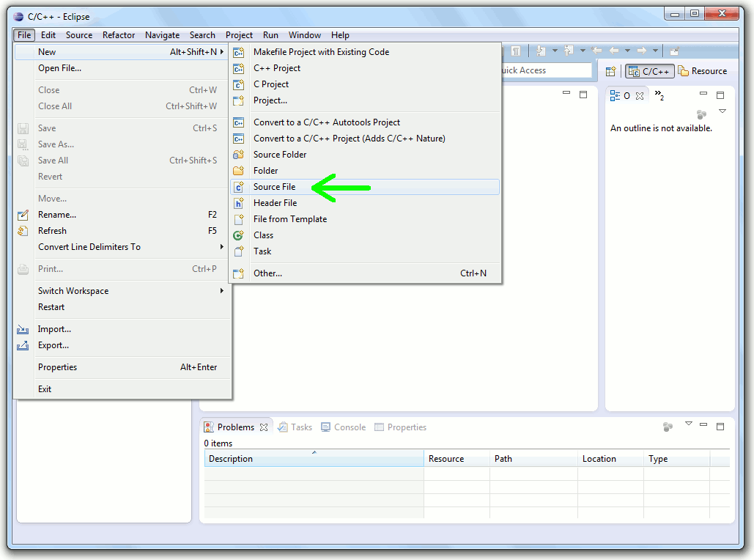Click the File from Template icon

tap(239, 219)
